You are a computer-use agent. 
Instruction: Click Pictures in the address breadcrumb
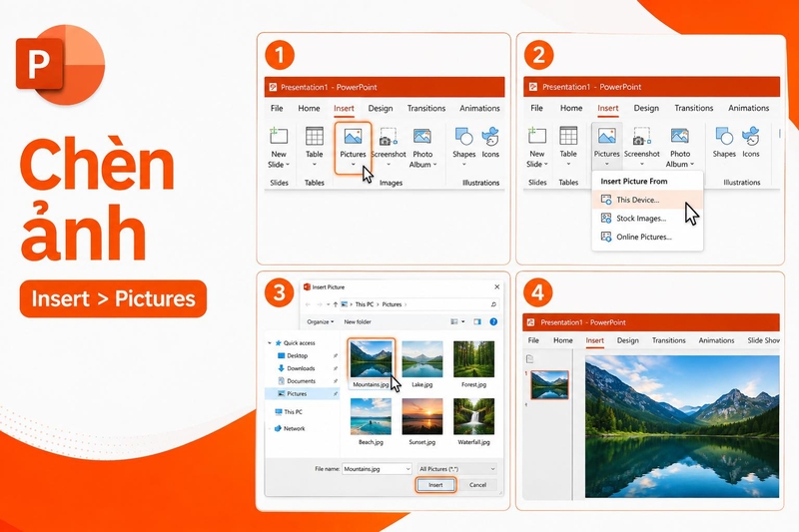[392, 304]
